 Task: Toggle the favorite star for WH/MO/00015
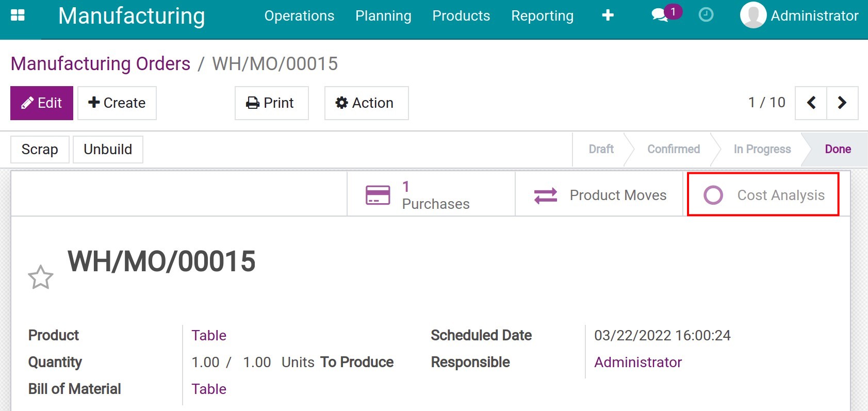point(40,277)
